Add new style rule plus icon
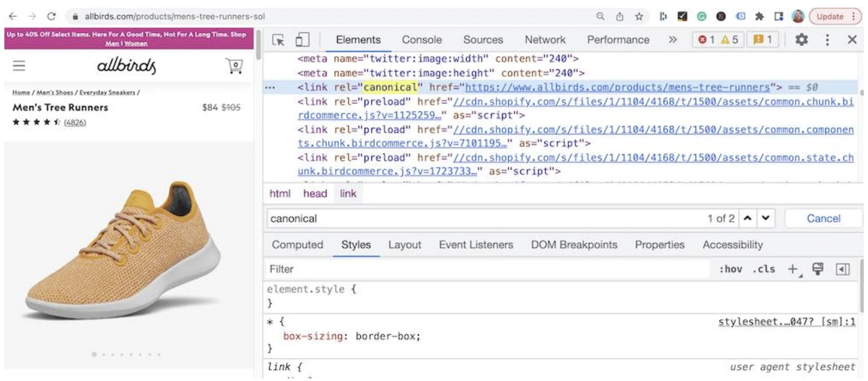 794,269
